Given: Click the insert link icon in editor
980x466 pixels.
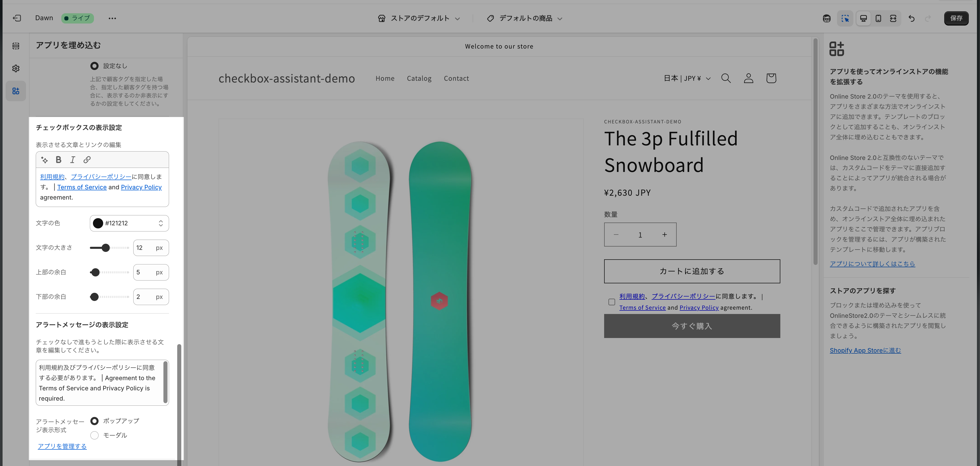Looking at the screenshot, I should (87, 160).
